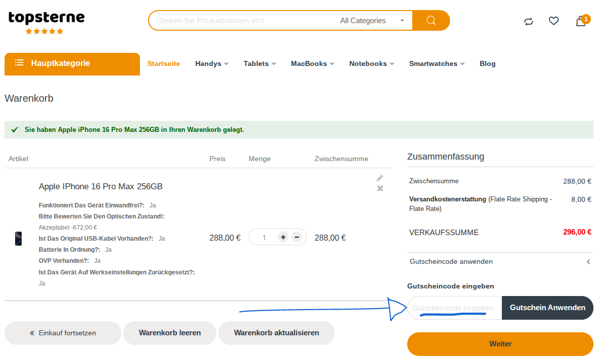
Task: Click the Weiter button
Action: (500, 344)
